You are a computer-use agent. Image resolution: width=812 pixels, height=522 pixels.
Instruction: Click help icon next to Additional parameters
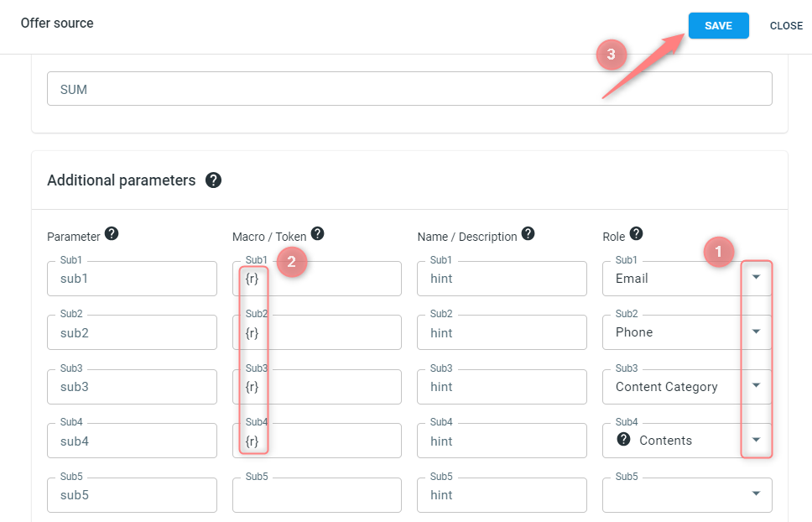point(213,180)
